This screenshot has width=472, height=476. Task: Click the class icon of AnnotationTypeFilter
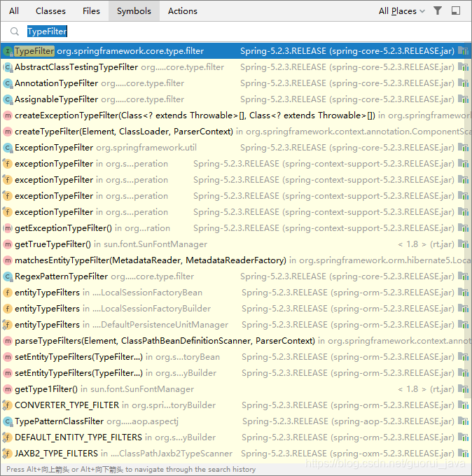pyautogui.click(x=8, y=83)
